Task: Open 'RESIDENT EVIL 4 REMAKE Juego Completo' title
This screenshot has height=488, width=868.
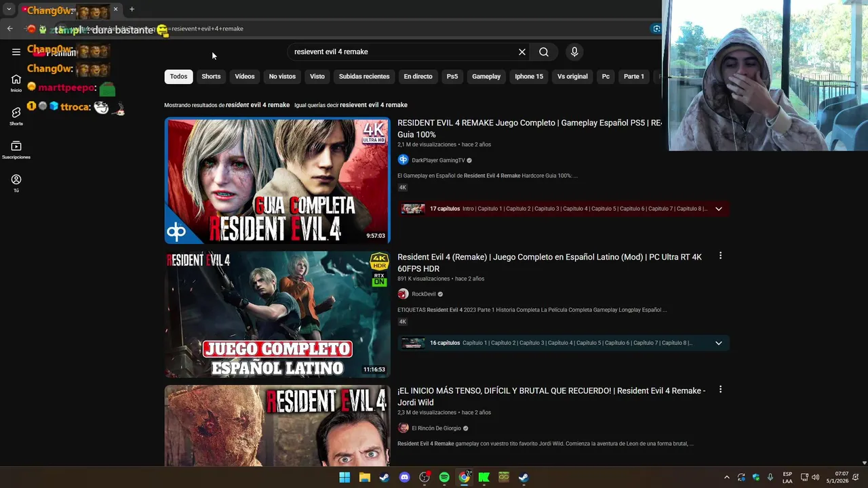Action: point(530,129)
